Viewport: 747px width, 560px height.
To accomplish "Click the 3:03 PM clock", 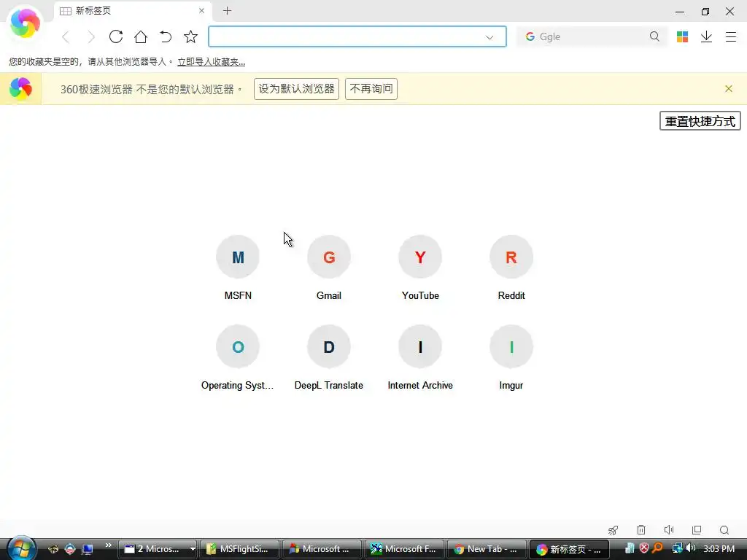I will (719, 549).
